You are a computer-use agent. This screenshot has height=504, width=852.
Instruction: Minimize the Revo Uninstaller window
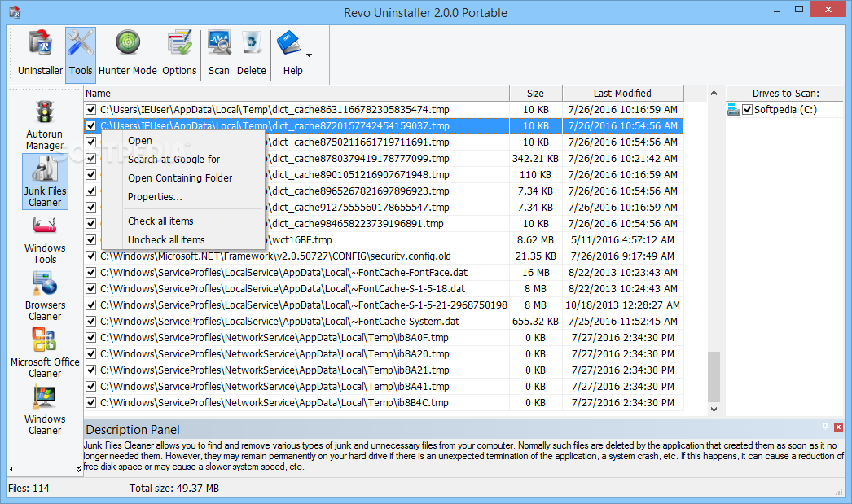click(777, 10)
